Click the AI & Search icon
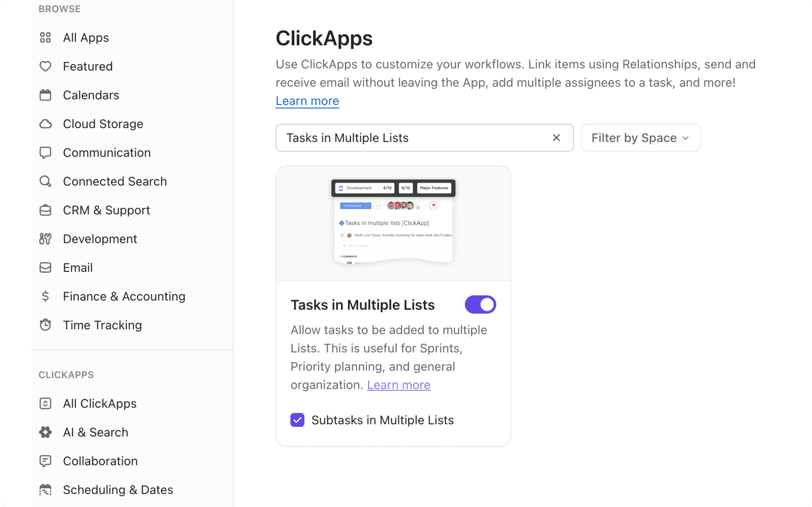The width and height of the screenshot is (812, 507). pyautogui.click(x=45, y=432)
